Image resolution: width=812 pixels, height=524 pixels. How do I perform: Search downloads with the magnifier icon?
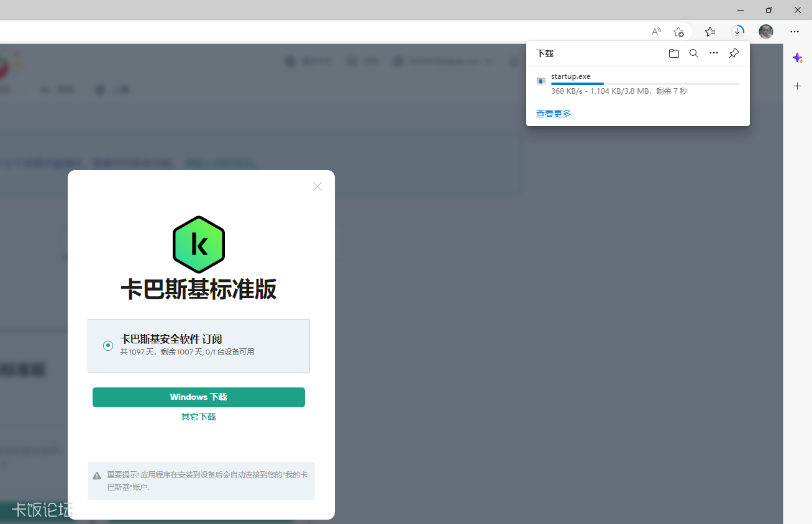694,53
